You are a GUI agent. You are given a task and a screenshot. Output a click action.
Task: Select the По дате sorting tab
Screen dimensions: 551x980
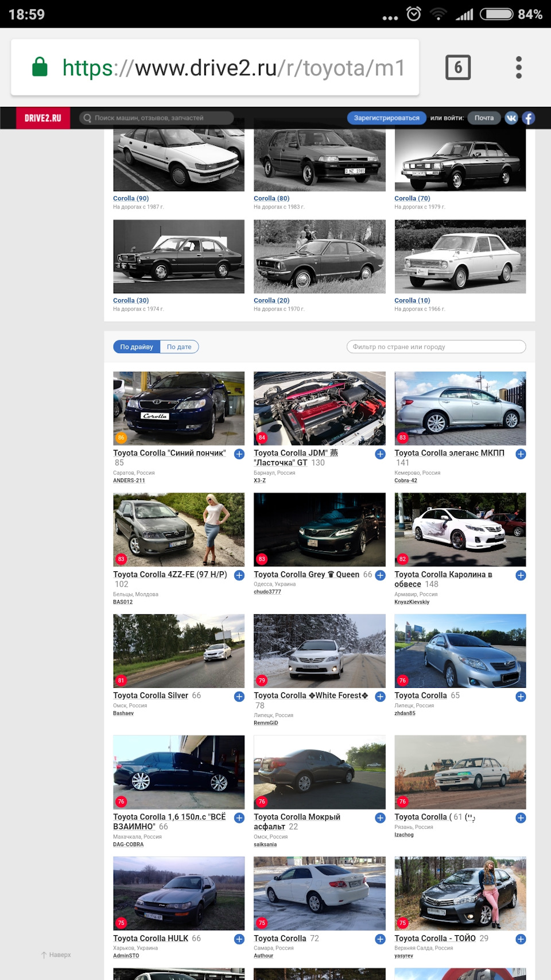[x=179, y=347]
